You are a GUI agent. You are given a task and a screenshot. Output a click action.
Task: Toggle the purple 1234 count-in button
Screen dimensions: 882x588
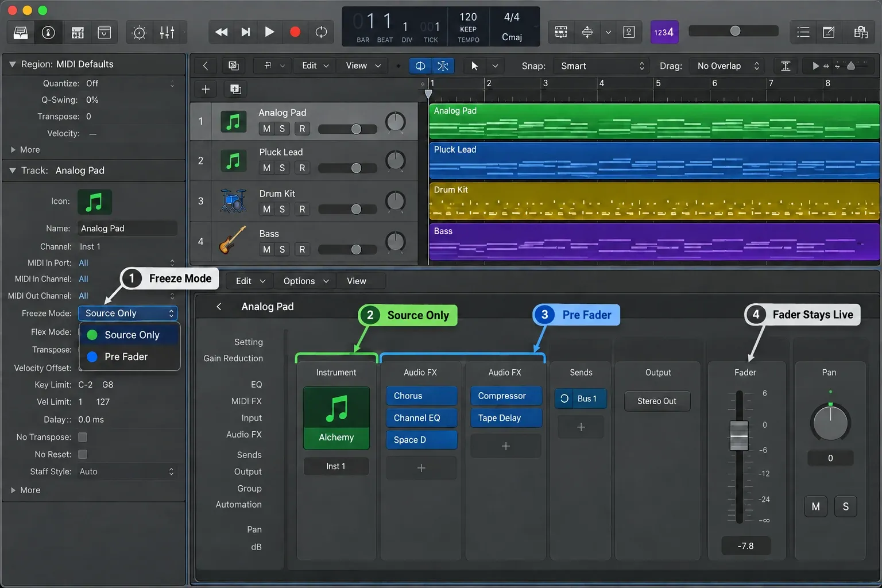(x=664, y=32)
